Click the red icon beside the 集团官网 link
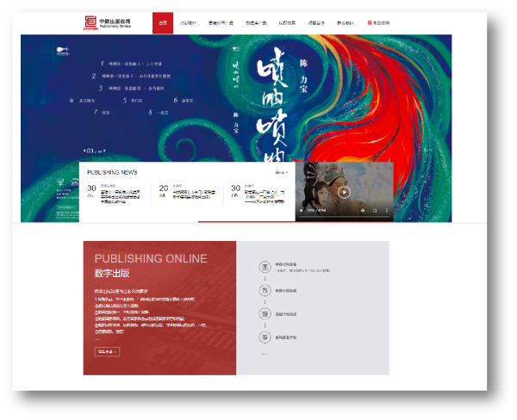The image size is (517, 420). coord(370,23)
